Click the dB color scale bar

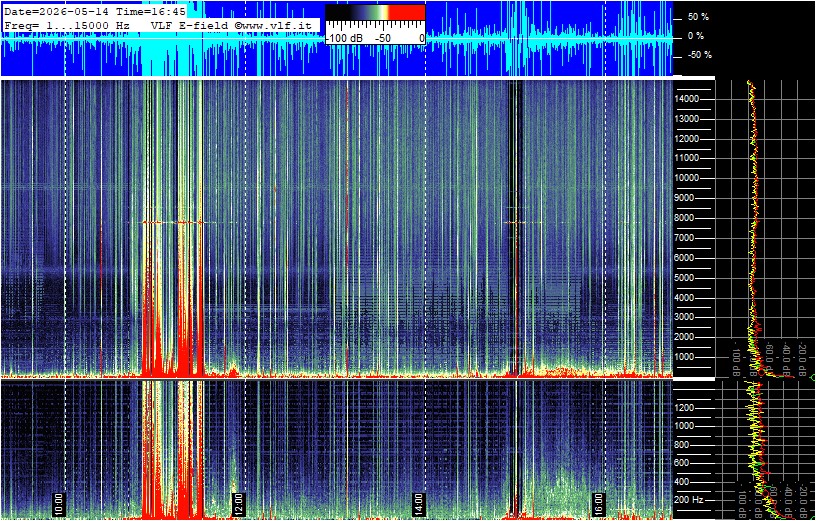click(x=375, y=12)
